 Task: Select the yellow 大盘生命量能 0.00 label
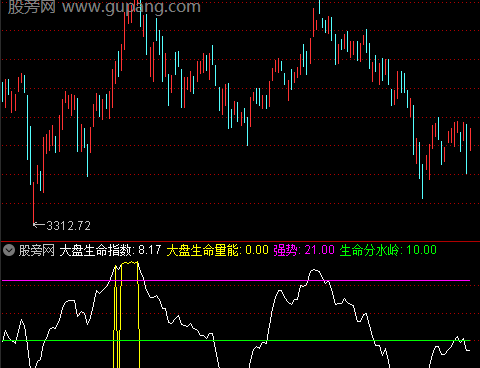pos(218,250)
